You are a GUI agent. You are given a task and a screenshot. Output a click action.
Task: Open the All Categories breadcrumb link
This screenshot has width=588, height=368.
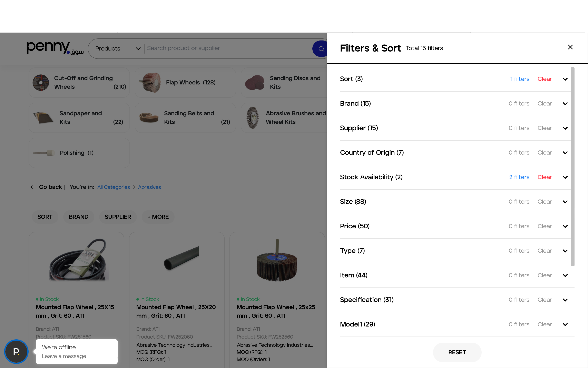click(114, 187)
